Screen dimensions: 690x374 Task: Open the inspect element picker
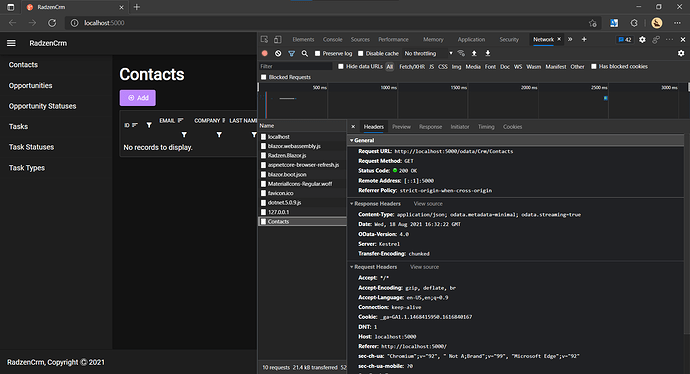(264, 40)
